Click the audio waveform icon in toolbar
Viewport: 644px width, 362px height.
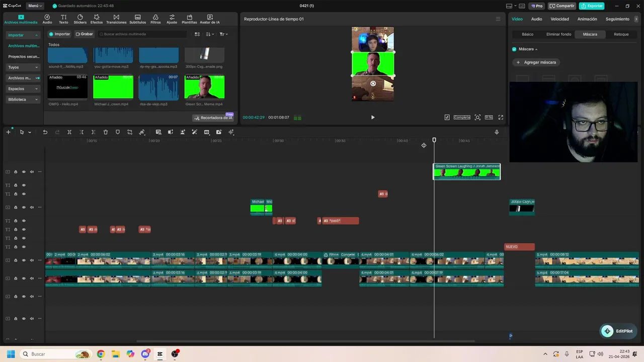pos(231,132)
